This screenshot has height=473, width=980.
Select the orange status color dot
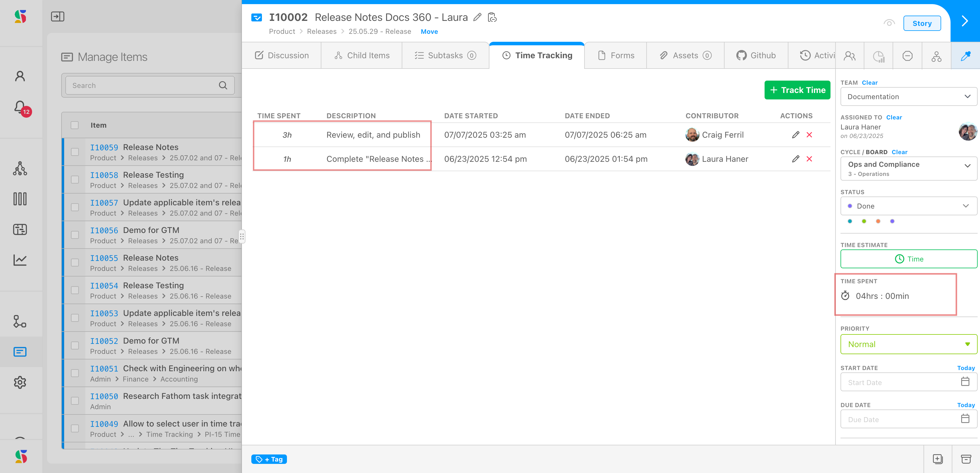coord(878,221)
